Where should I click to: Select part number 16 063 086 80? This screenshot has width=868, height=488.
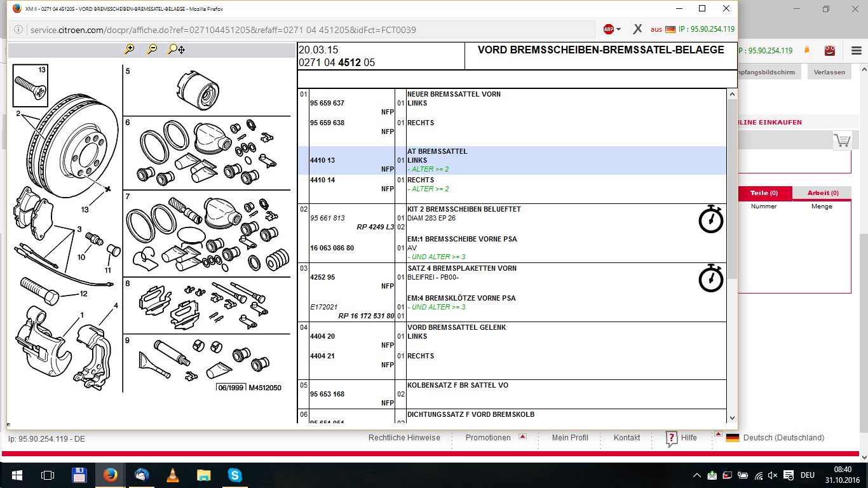pos(332,248)
